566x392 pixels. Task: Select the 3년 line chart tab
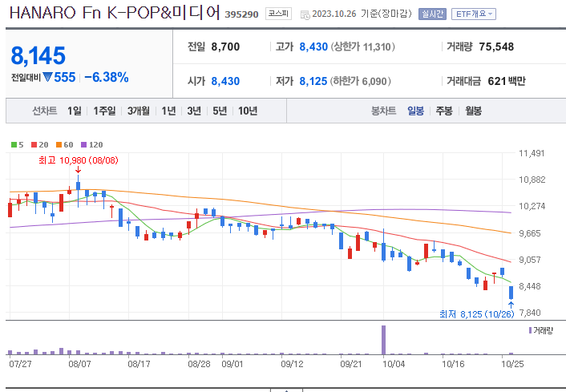pyautogui.click(x=194, y=111)
